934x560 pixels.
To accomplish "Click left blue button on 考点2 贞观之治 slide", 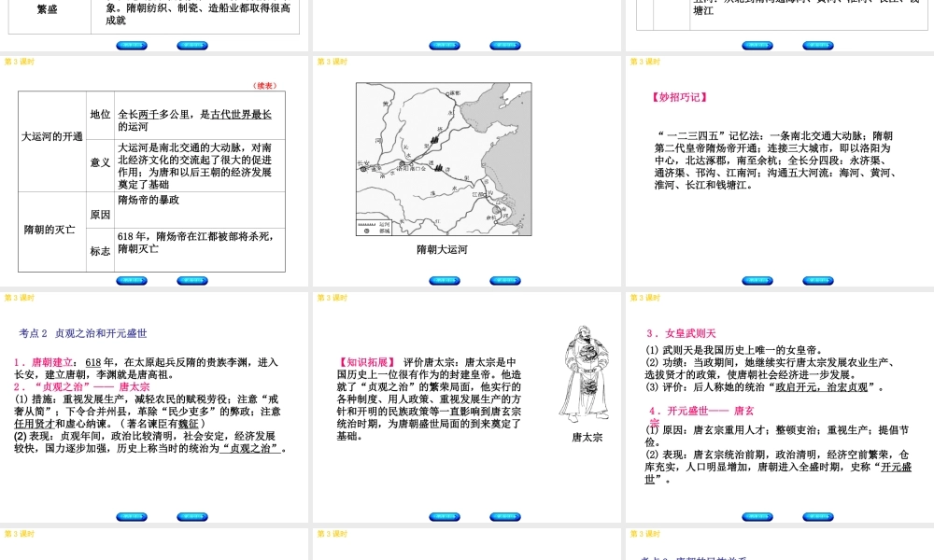I will [x=132, y=517].
